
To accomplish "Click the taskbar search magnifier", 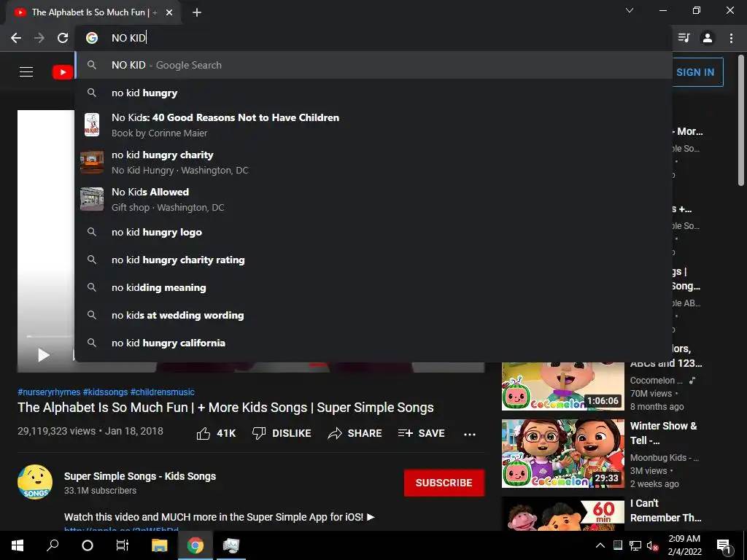I will click(x=53, y=545).
